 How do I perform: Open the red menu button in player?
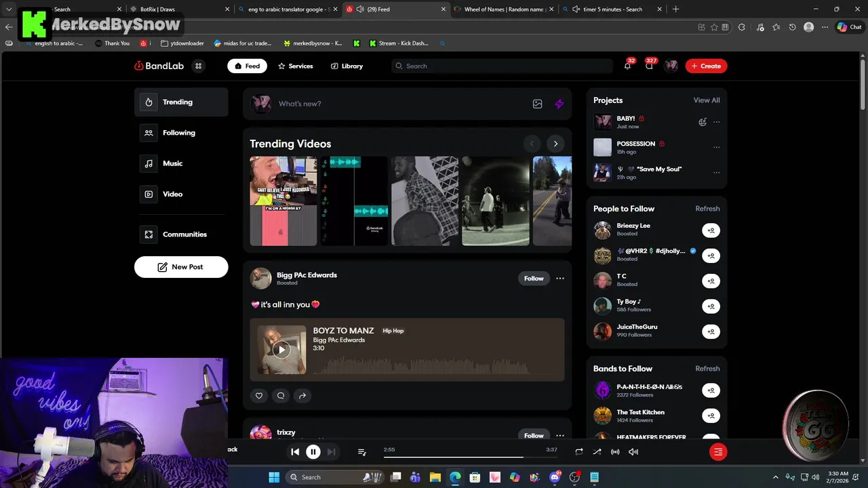(x=718, y=452)
